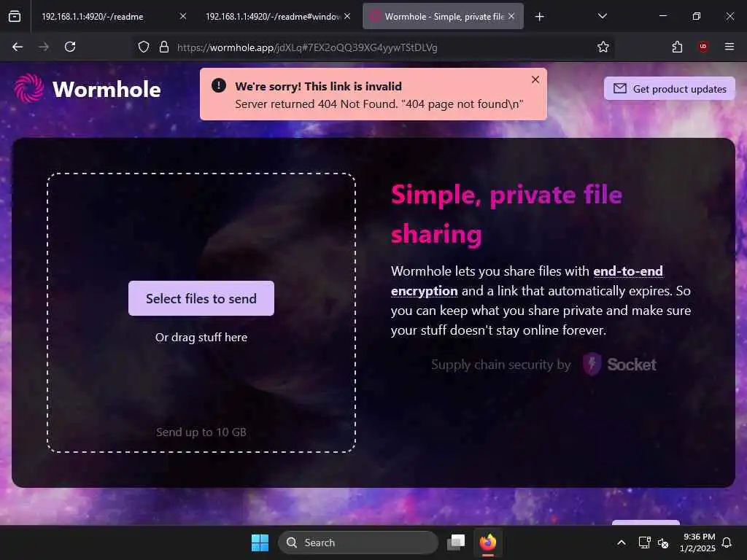Open Get product updates

point(670,88)
